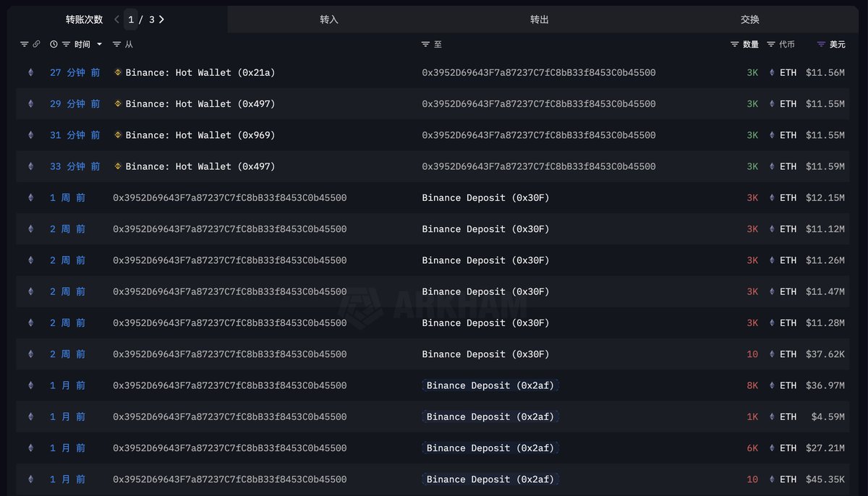Click the clock icon in the time header

coord(54,45)
